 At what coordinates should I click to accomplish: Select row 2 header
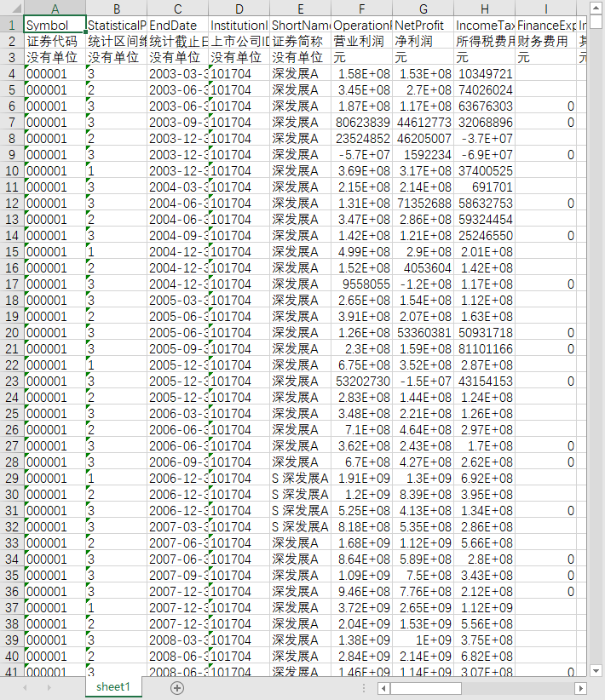12,41
